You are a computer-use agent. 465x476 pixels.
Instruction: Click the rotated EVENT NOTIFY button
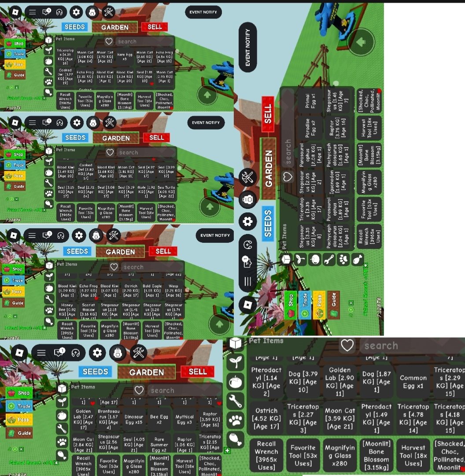pos(248,47)
